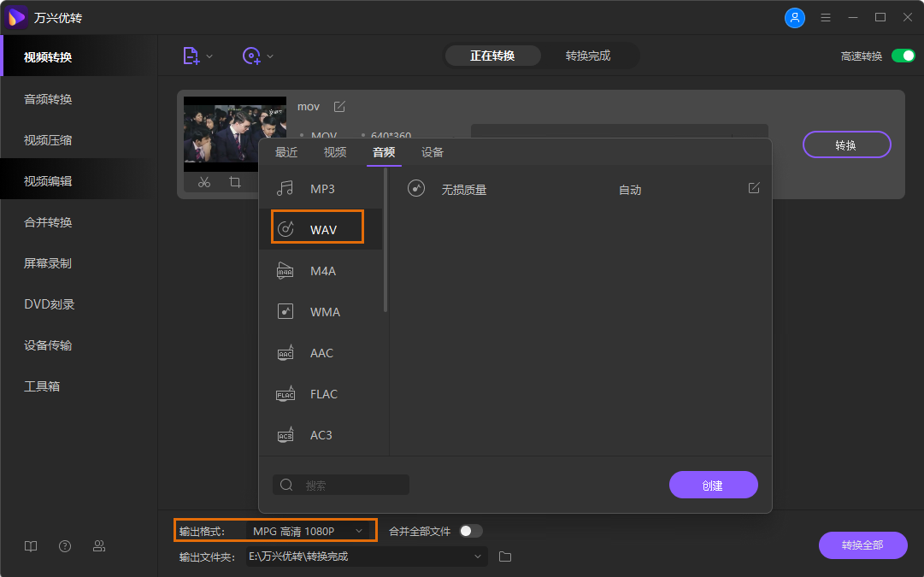The image size is (924, 577).
Task: Open the user account avatar in the titlebar
Action: [795, 17]
